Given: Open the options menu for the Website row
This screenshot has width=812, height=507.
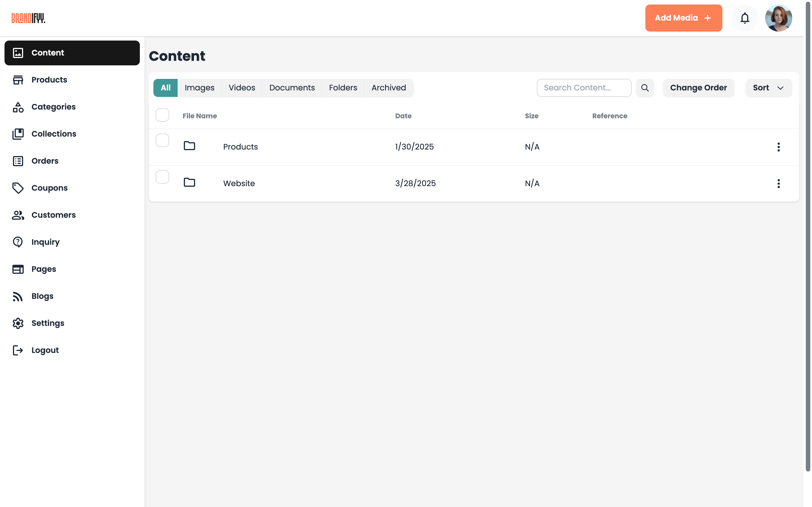Looking at the screenshot, I should 778,183.
